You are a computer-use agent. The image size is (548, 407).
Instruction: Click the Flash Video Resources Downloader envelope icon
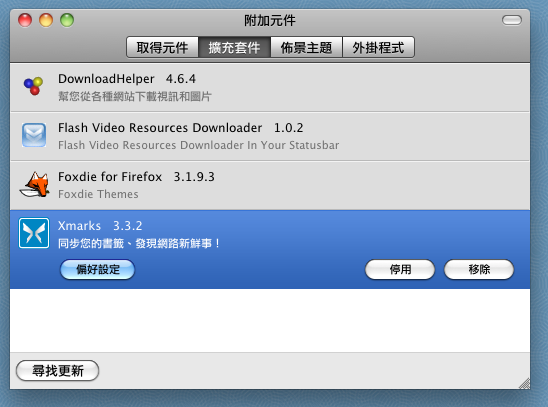(x=34, y=135)
